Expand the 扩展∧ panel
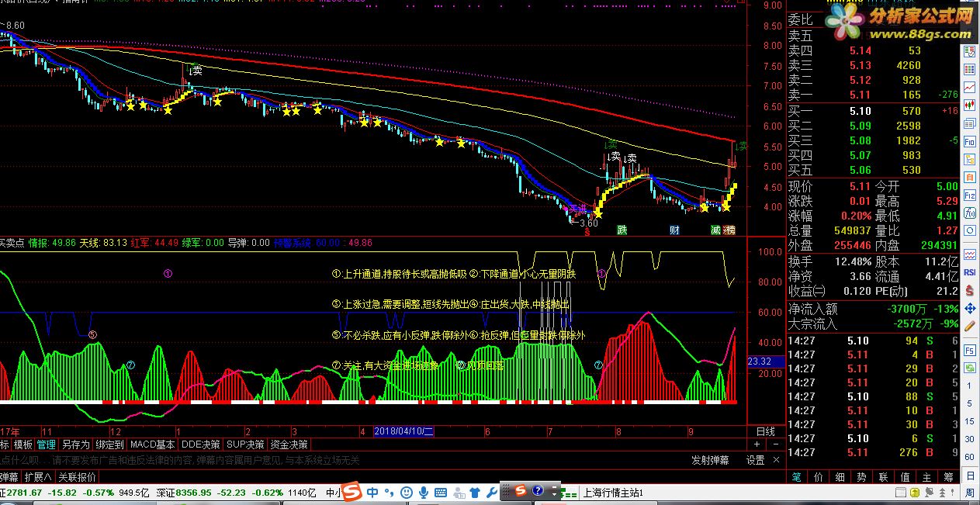980x505 pixels. (37, 476)
